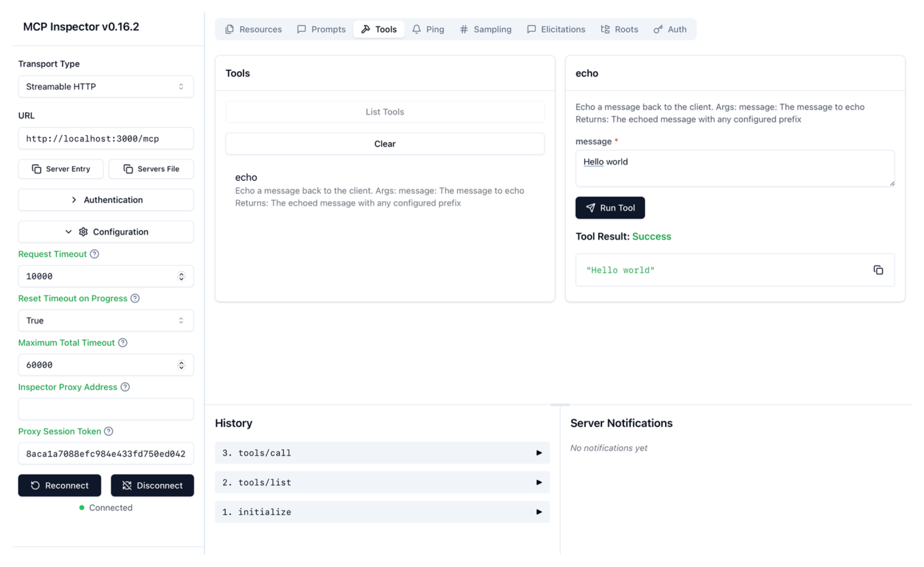
Task: Click the List Tools button
Action: coord(384,112)
